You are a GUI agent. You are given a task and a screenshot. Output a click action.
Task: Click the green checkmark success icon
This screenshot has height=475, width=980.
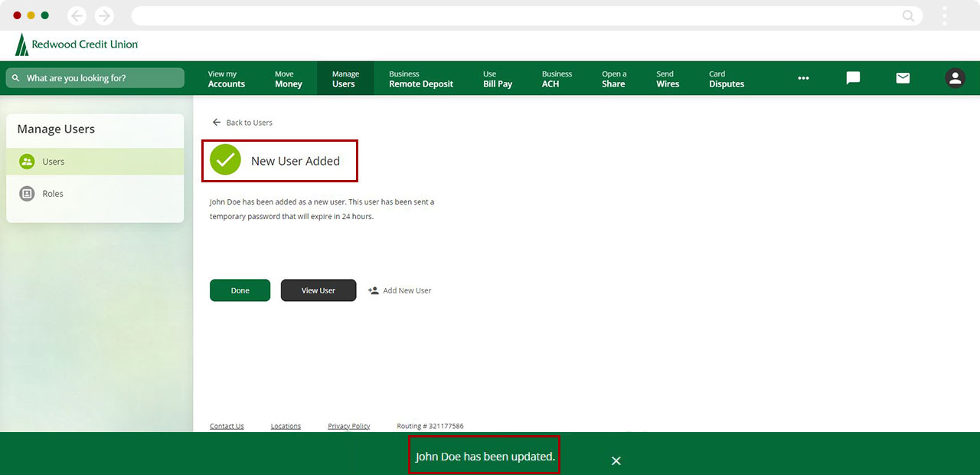pos(224,161)
